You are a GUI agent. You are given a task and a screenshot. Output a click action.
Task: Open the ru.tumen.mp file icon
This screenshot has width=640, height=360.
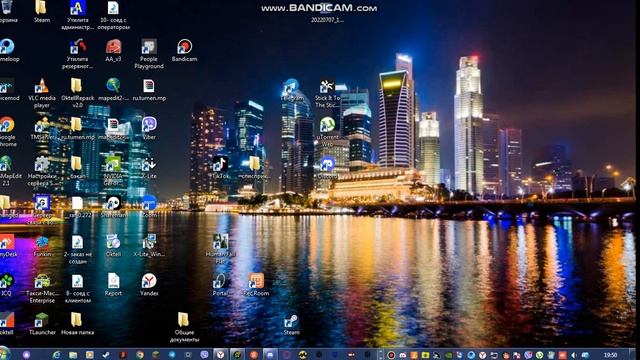click(149, 90)
